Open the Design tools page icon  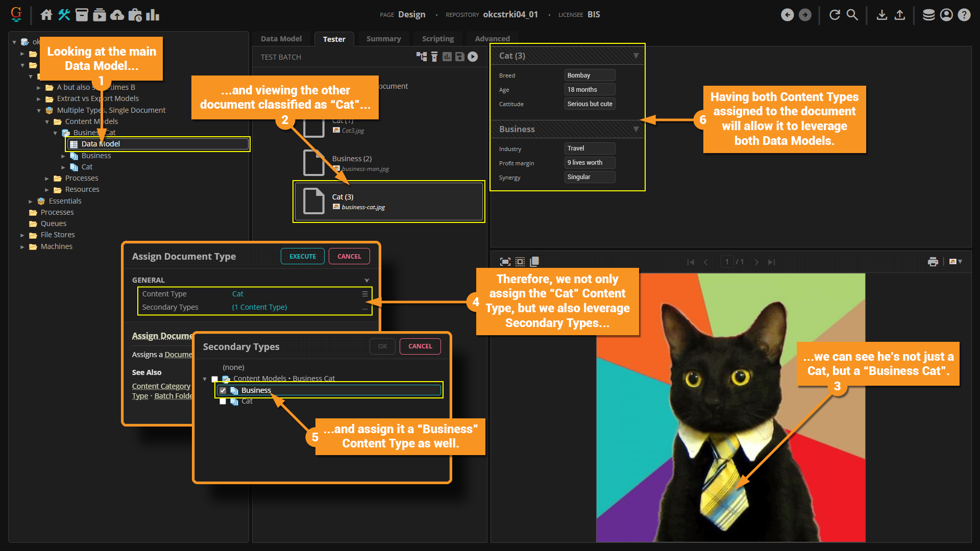(64, 15)
